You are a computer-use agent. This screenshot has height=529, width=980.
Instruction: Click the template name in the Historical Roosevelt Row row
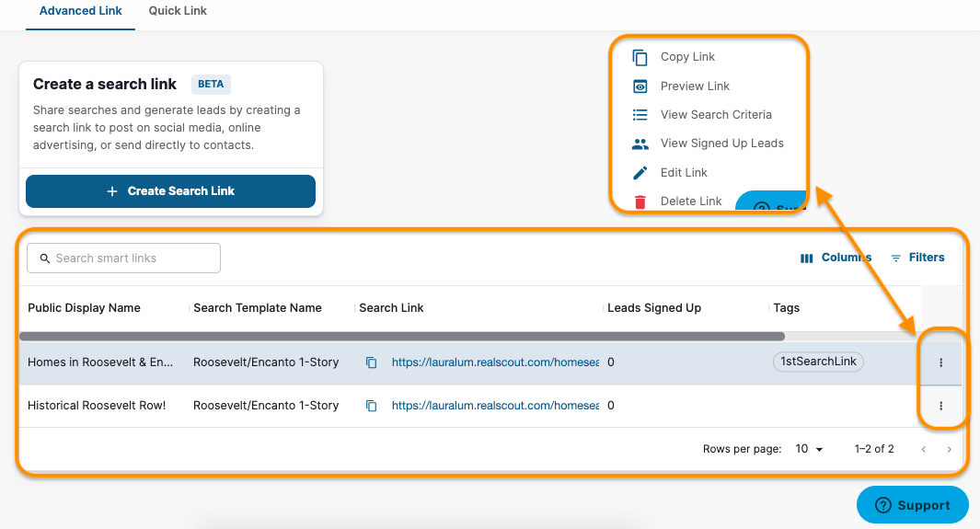(266, 406)
